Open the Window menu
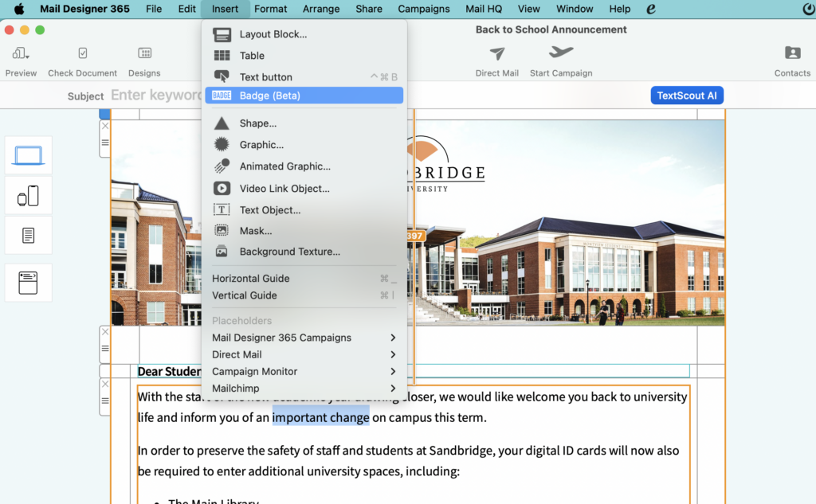The height and width of the screenshot is (504, 816). (575, 9)
